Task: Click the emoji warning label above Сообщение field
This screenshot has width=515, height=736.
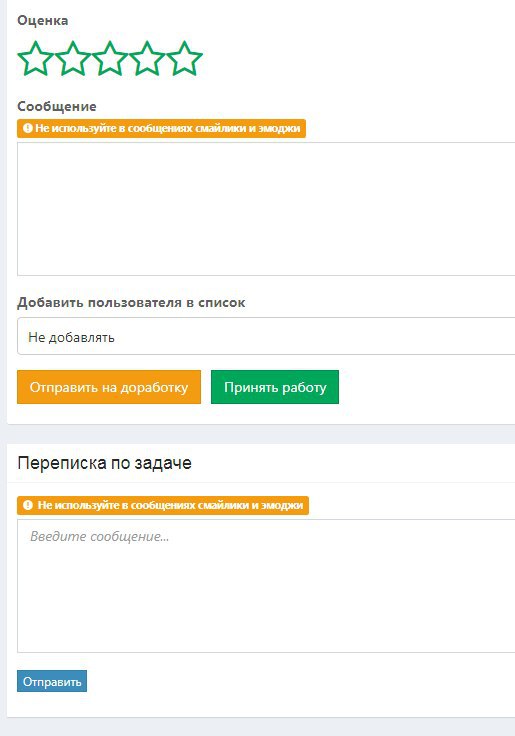Action: click(161, 128)
